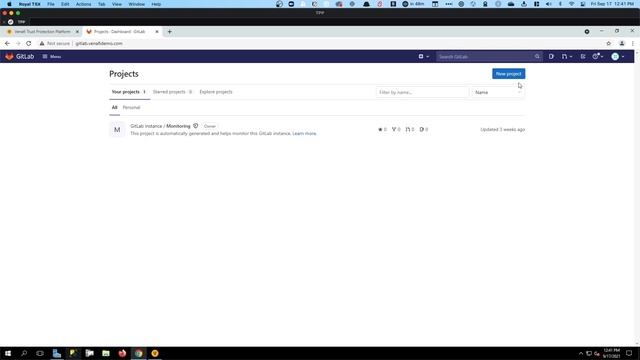Open a new browser tab with plus
The width and height of the screenshot is (640, 360).
[169, 31]
